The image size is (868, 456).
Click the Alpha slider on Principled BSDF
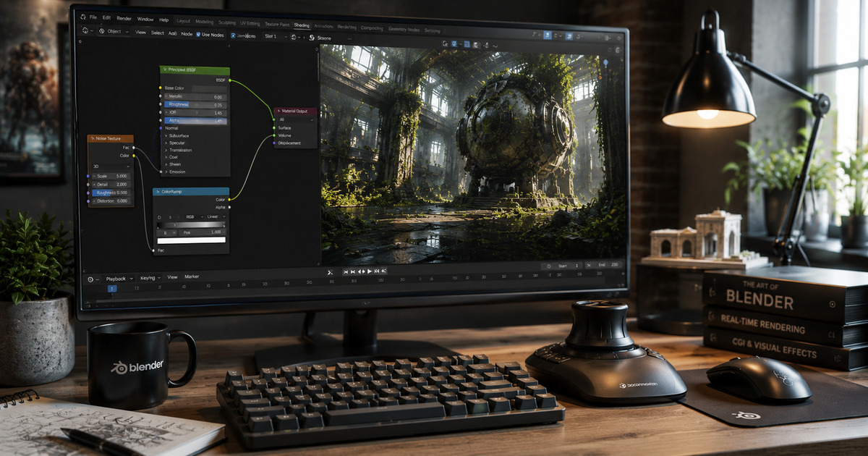pos(195,121)
